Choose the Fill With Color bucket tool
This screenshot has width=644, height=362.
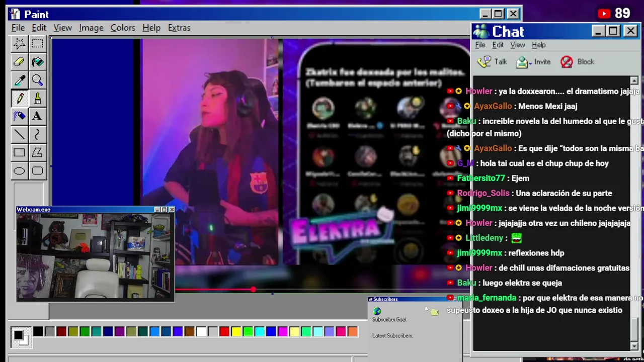tap(37, 62)
